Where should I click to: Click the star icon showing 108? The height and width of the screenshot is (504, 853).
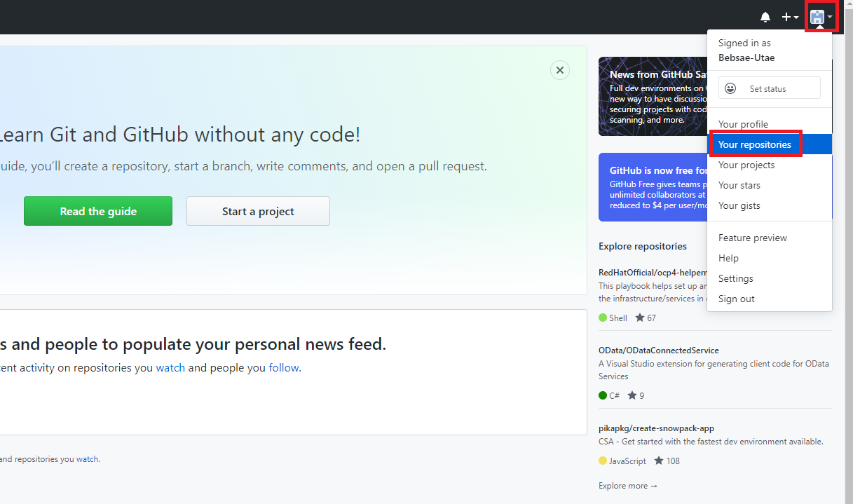[x=659, y=461]
